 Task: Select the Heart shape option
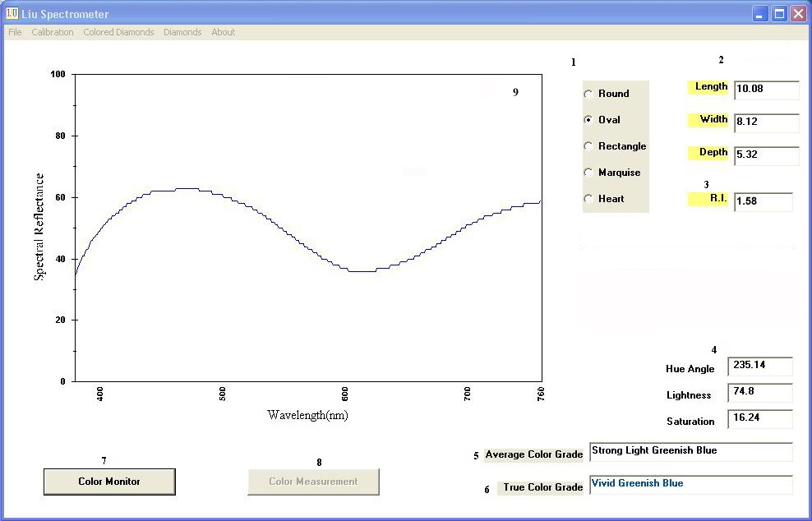click(x=588, y=199)
